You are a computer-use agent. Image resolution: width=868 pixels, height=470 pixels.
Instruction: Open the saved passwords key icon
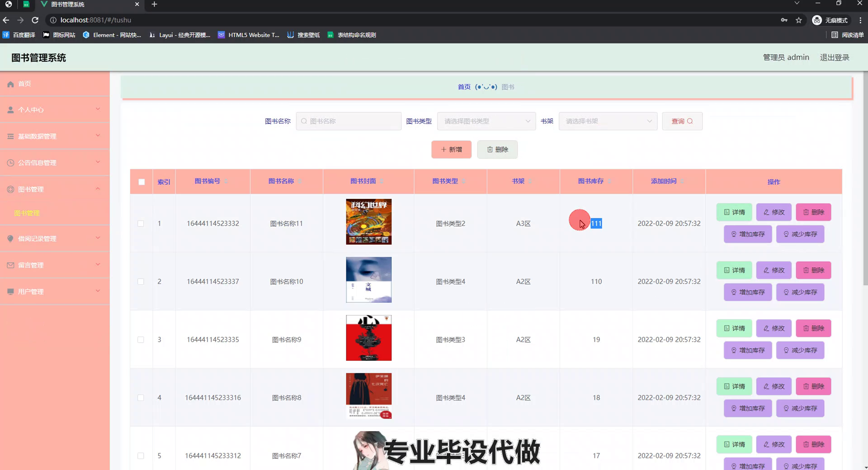point(784,20)
